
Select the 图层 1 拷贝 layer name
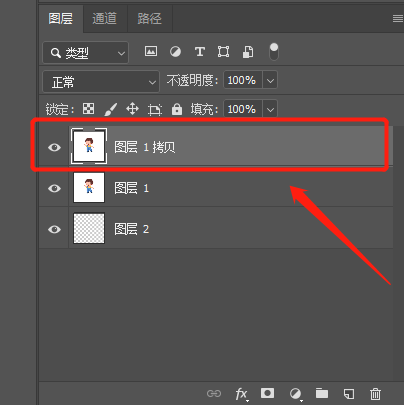tap(145, 147)
